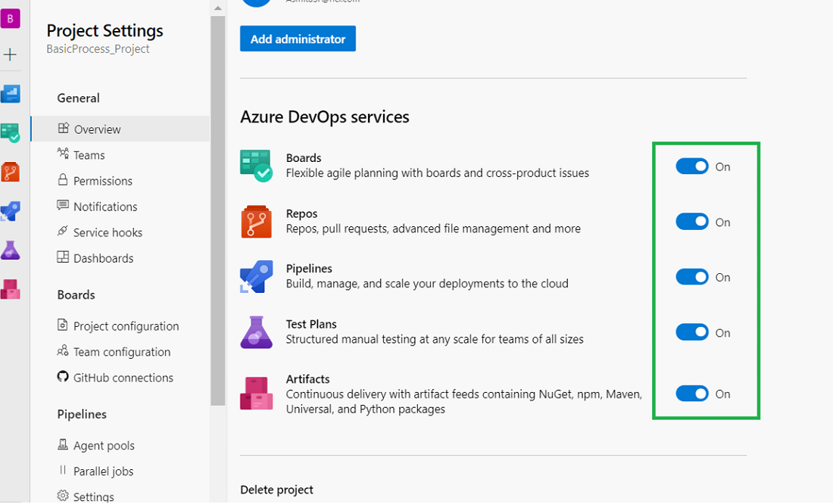The image size is (833, 504).
Task: Click the sidebar scrollbar up arrow
Action: pos(218,8)
